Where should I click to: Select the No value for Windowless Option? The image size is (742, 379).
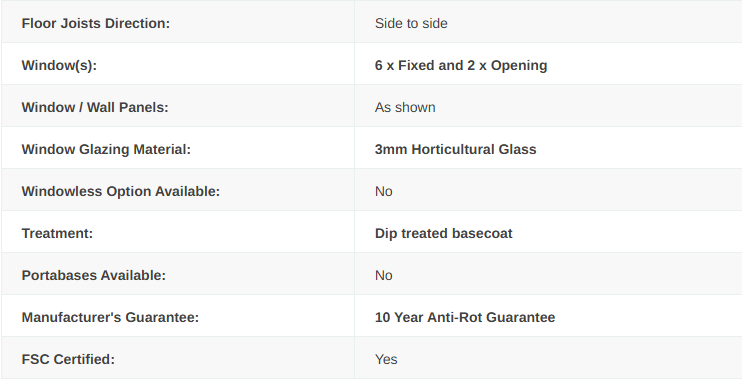384,192
